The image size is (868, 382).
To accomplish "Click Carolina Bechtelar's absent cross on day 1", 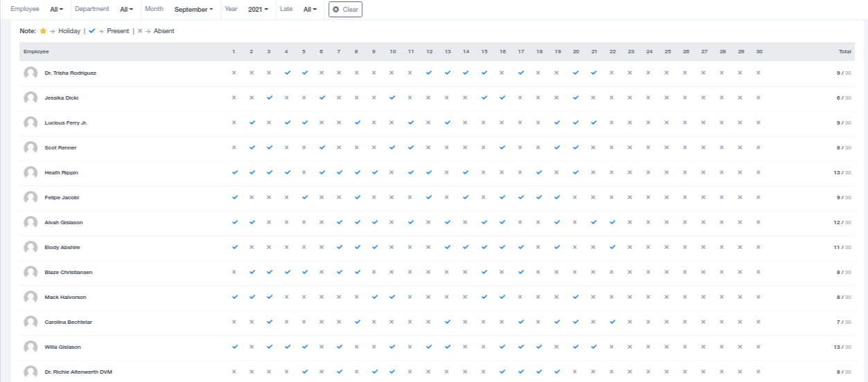I will pos(234,322).
